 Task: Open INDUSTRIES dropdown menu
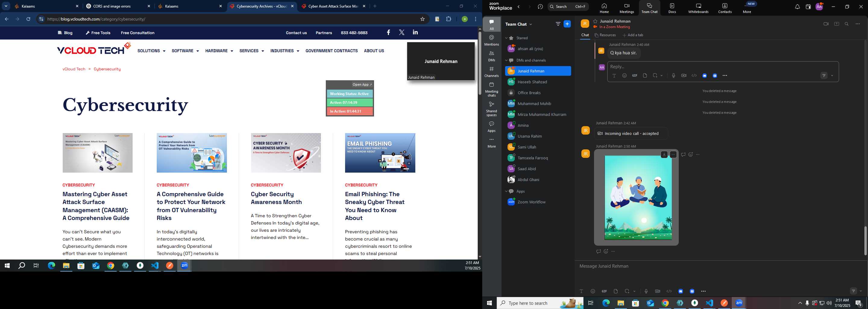tap(285, 51)
